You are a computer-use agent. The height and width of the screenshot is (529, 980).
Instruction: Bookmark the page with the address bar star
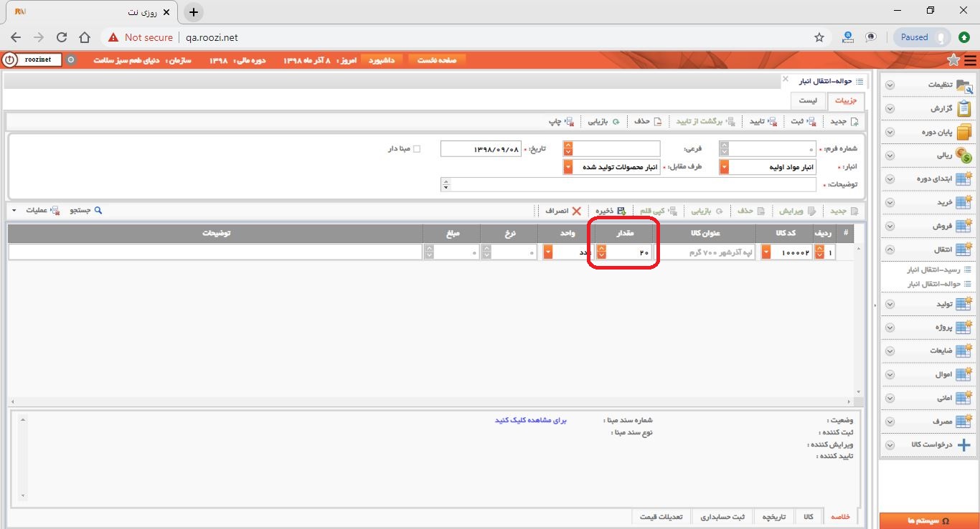coord(819,37)
